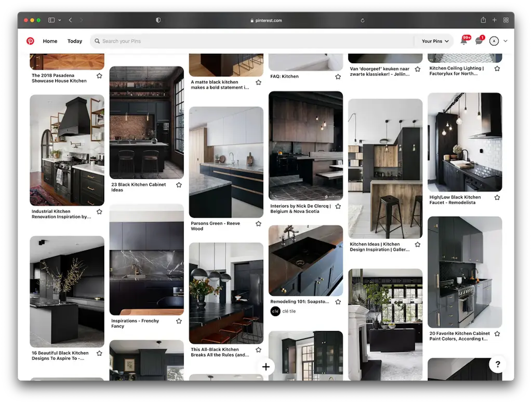Image resolution: width=532 pixels, height=404 pixels.
Task: Go to the Today tab
Action: coord(75,41)
